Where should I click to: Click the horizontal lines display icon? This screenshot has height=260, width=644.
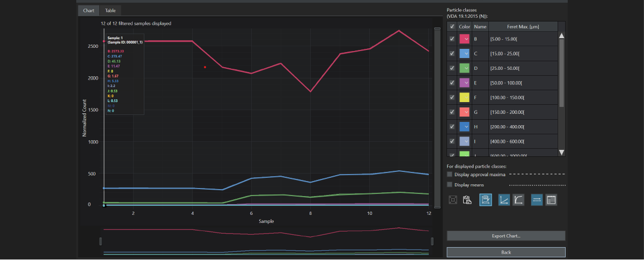pos(537,200)
